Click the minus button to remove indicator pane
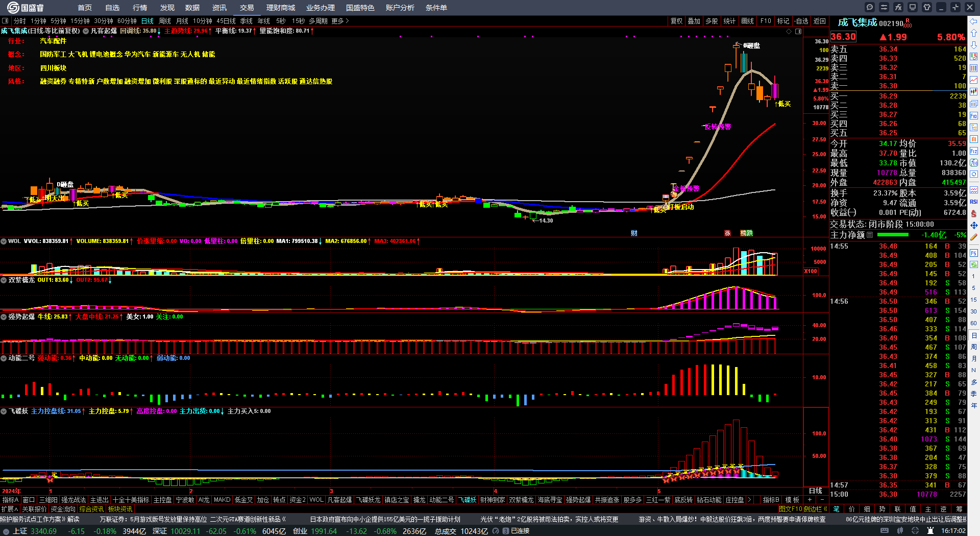 (822, 500)
